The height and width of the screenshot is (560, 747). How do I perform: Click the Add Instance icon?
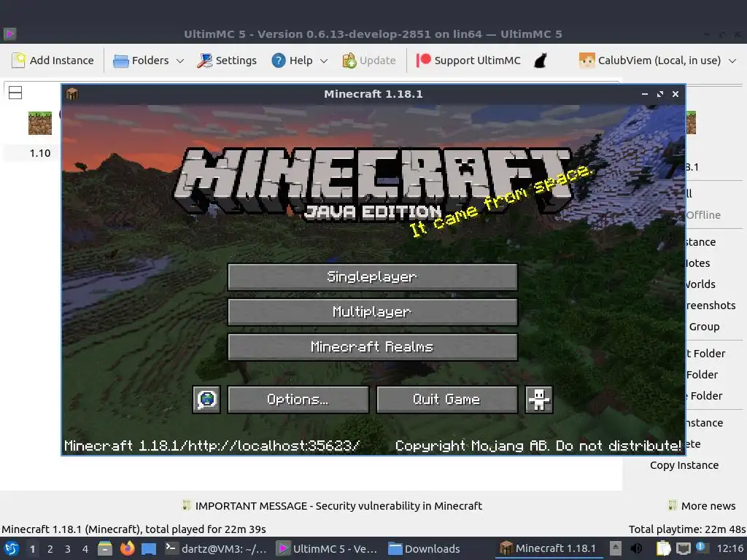click(18, 61)
